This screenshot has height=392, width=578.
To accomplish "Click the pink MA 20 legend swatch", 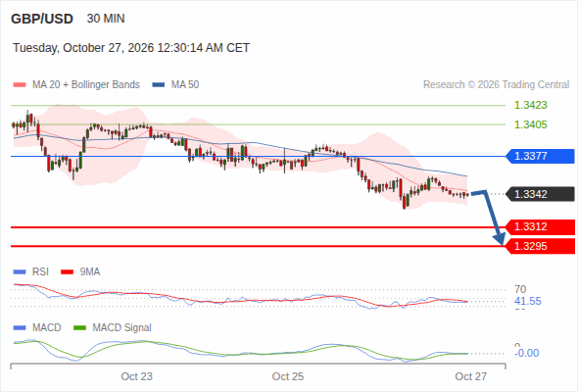I will pyautogui.click(x=20, y=85).
